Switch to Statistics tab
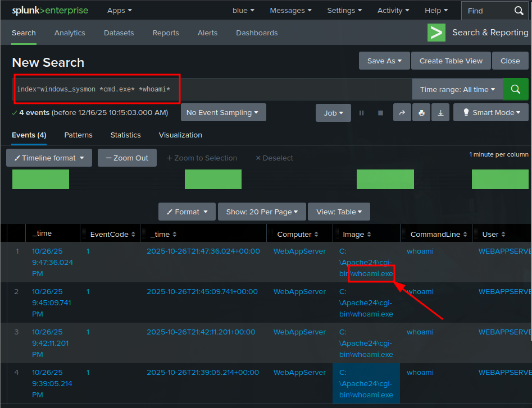The width and height of the screenshot is (532, 408). point(125,135)
